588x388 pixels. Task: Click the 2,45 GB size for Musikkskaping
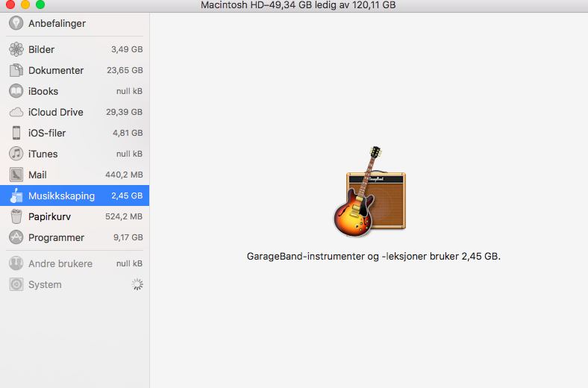coord(127,195)
